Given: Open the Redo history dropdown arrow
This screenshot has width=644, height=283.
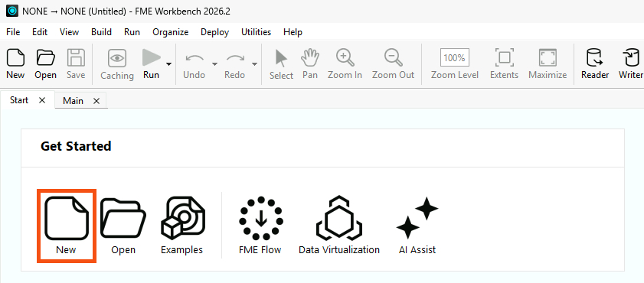Looking at the screenshot, I should click(255, 64).
